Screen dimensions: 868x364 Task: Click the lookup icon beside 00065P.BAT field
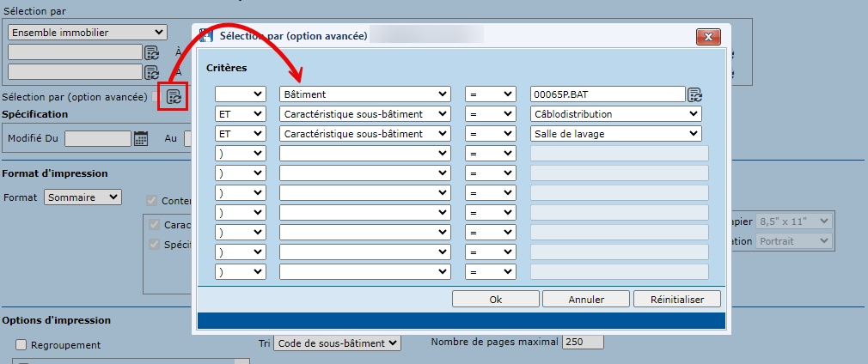click(694, 94)
